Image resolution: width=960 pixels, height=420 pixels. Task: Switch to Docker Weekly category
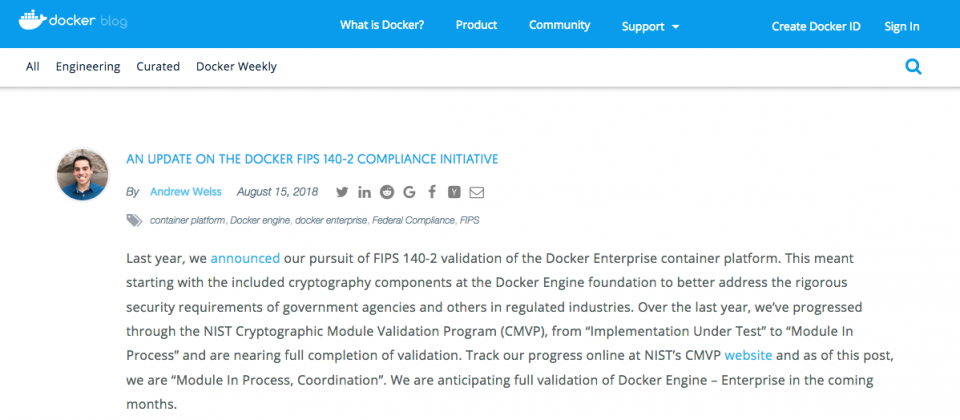click(x=236, y=66)
